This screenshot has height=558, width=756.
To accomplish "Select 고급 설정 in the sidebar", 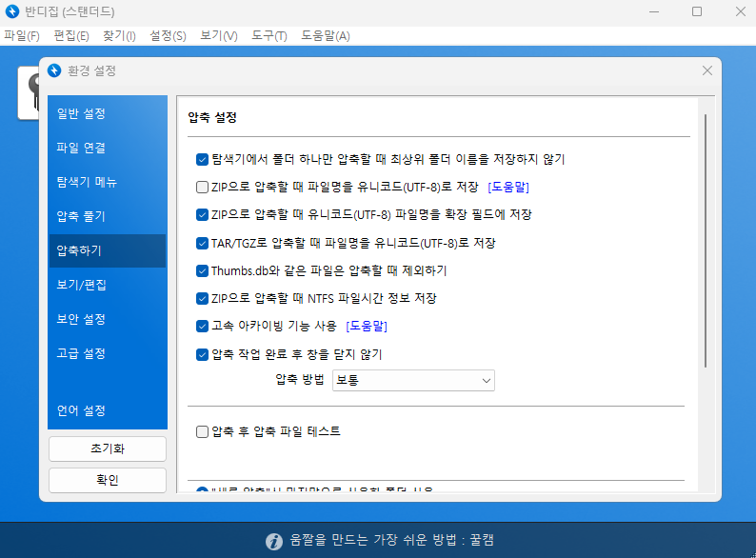I will point(108,353).
